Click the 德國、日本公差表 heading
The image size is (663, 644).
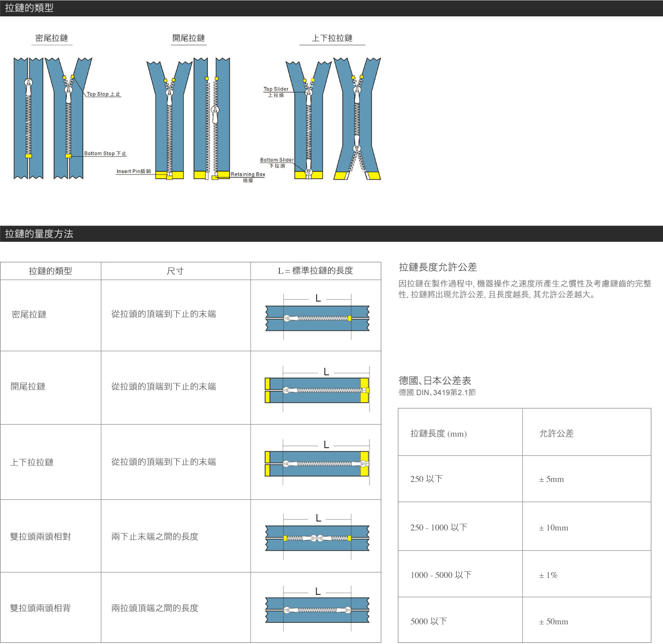(x=435, y=381)
